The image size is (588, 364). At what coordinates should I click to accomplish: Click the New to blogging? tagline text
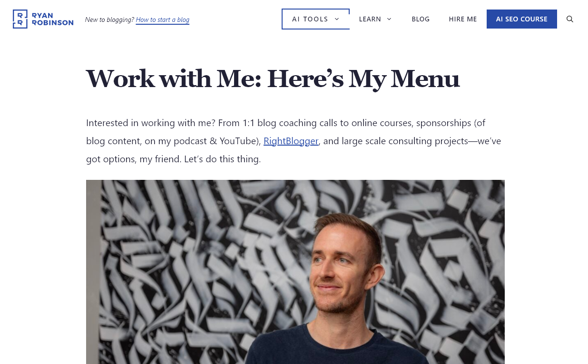point(109,20)
